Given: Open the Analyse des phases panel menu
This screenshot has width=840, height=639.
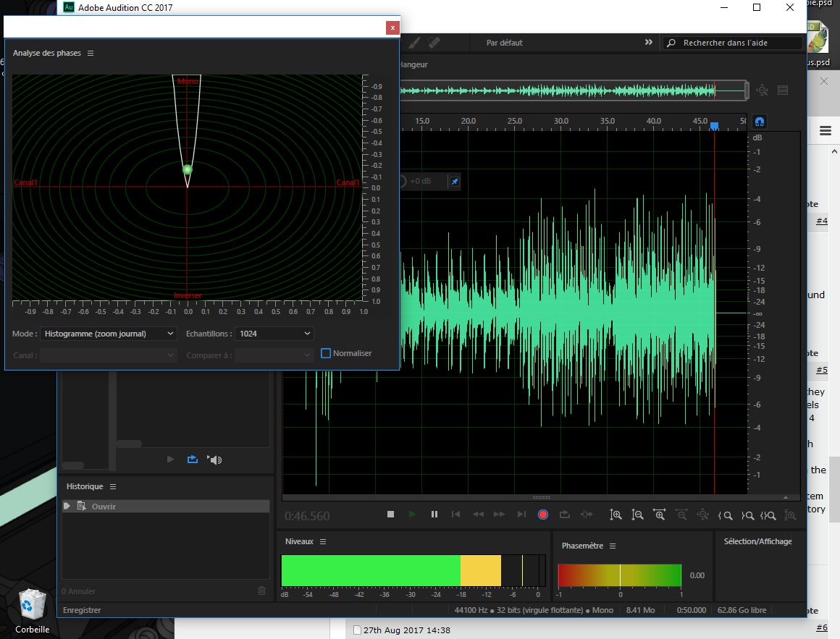Looking at the screenshot, I should 91,54.
